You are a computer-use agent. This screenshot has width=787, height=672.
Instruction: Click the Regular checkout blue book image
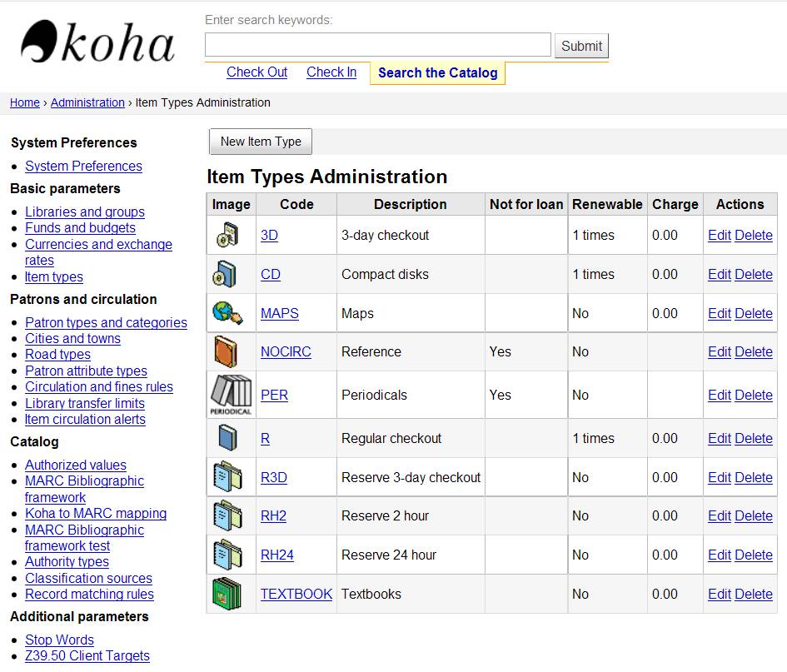point(227,438)
